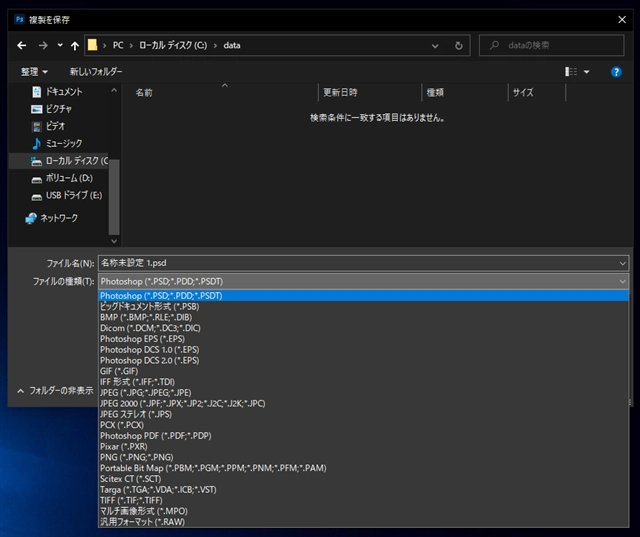
Task: Choose BMP (*.BMP;*.RLE;*.DIB) format
Action: [363, 317]
